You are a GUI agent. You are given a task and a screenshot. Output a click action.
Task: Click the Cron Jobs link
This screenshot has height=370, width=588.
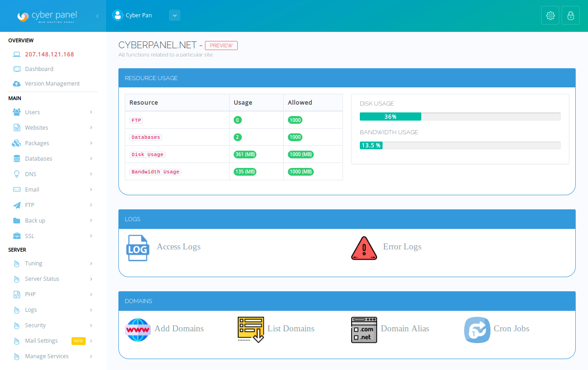point(511,329)
